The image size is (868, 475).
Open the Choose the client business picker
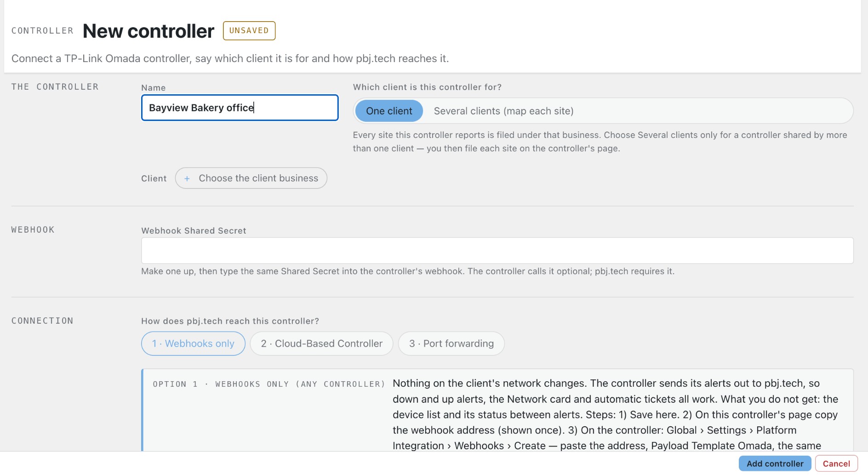251,178
